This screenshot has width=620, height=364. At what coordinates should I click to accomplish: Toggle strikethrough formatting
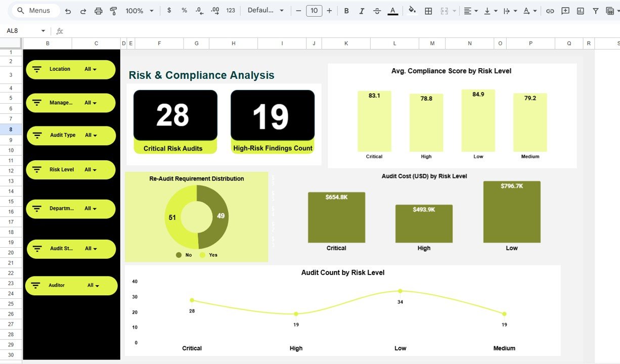click(377, 10)
